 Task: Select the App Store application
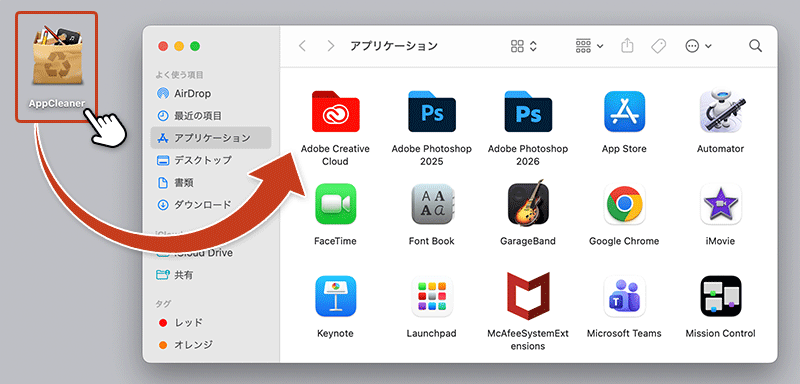tap(624, 112)
